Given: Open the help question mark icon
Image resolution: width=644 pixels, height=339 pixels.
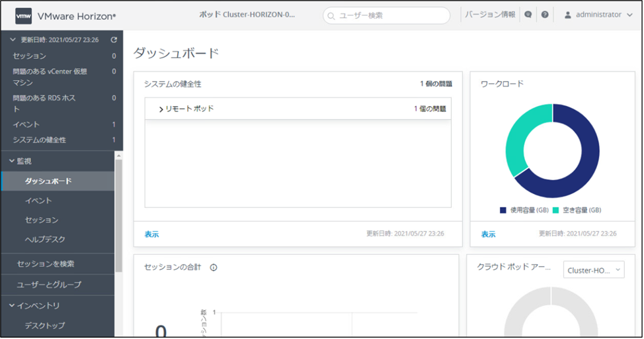Looking at the screenshot, I should click(x=545, y=15).
